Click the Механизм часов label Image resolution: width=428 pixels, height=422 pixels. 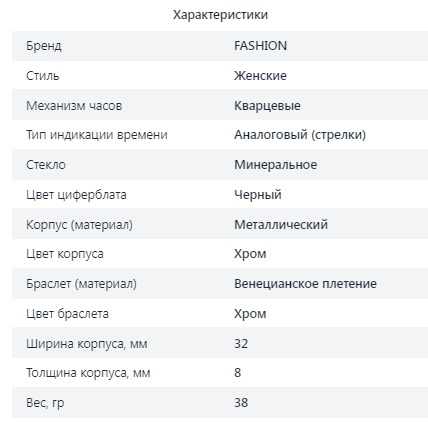74,106
